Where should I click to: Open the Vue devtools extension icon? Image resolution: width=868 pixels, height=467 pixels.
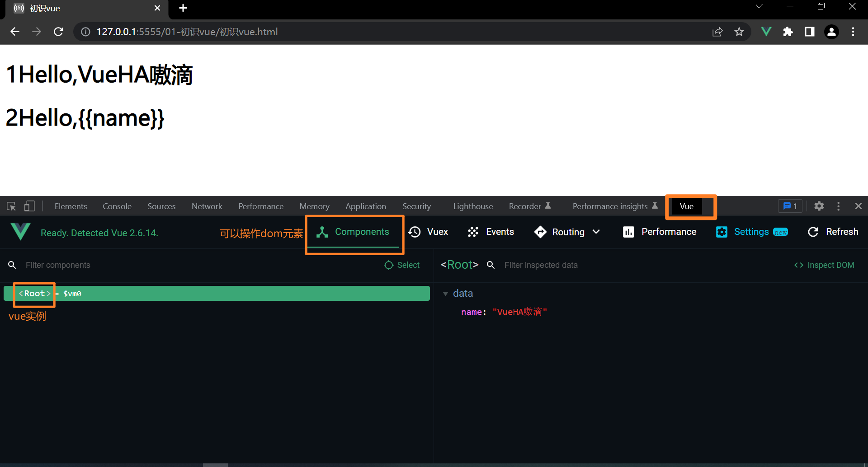point(766,32)
